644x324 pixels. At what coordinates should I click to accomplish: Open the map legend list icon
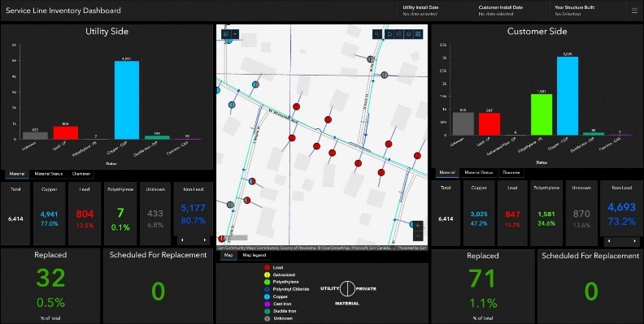click(x=399, y=34)
